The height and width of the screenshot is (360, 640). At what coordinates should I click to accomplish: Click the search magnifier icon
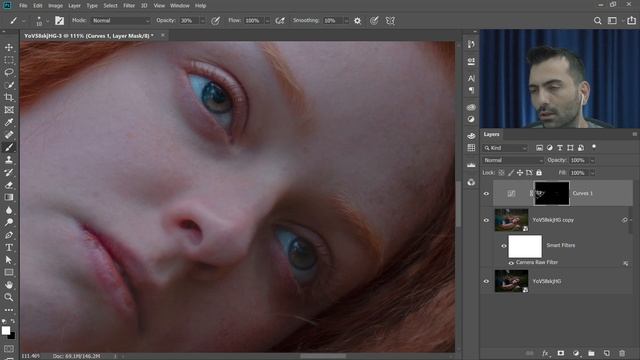tap(598, 20)
